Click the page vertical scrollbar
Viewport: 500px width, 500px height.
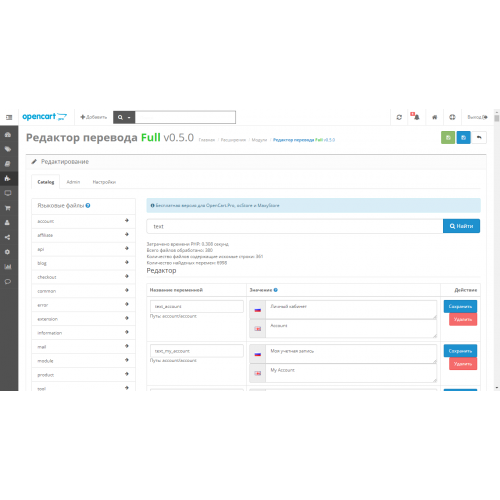pyautogui.click(x=497, y=250)
